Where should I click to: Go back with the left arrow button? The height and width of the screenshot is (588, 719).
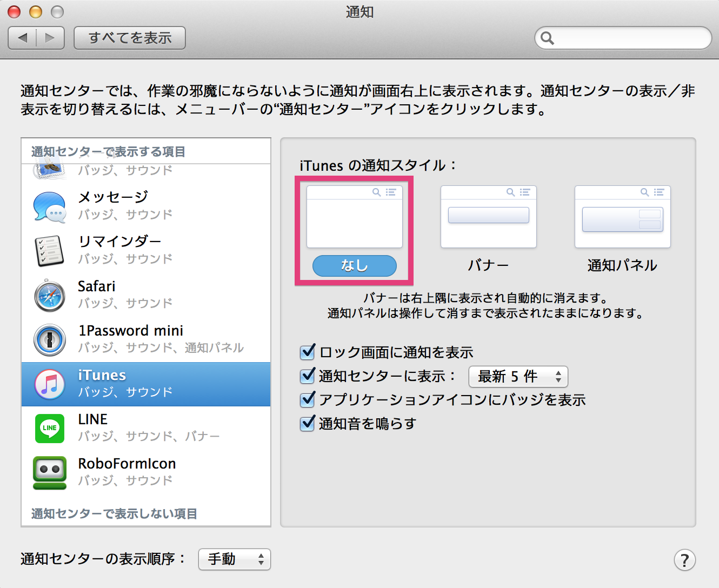point(23,38)
